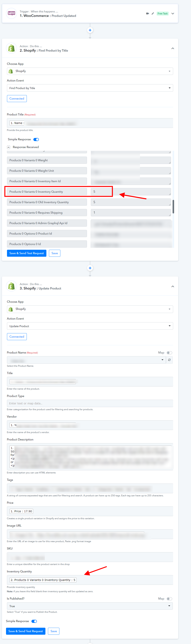Click Requires Shipping value field showing 1
Screen dimensions: 191x644
click(131, 213)
